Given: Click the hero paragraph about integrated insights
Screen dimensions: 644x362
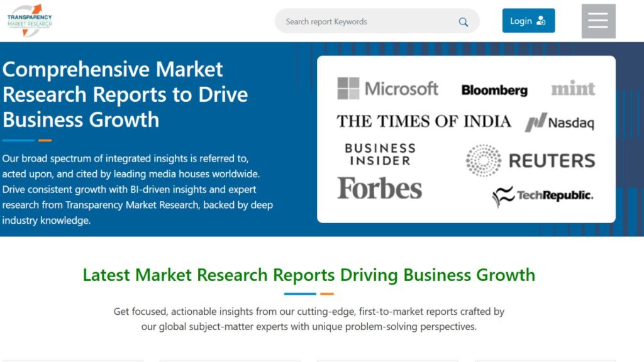Looking at the screenshot, I should 137,189.
